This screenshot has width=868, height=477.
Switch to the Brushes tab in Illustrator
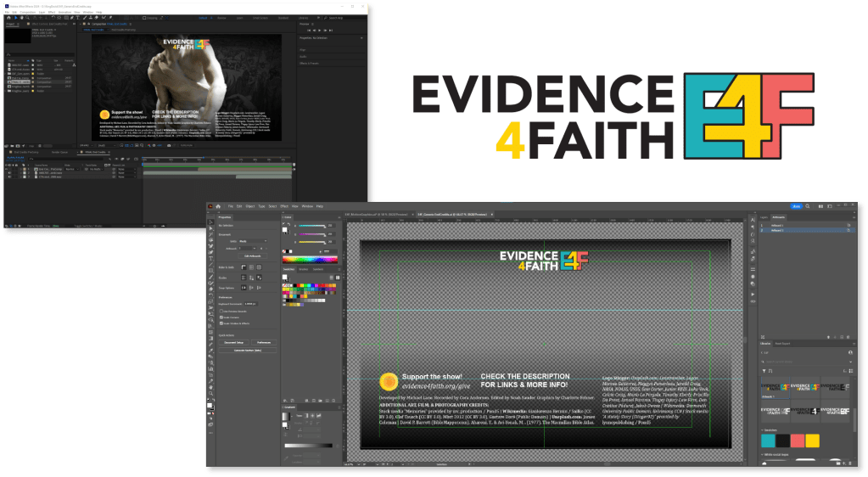tap(304, 269)
